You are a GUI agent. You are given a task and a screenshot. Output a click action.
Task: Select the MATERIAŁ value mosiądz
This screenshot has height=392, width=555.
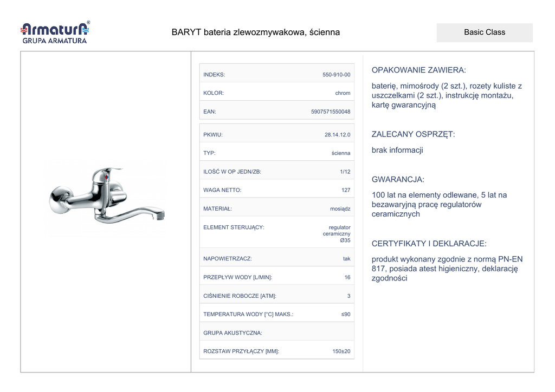[340, 209]
